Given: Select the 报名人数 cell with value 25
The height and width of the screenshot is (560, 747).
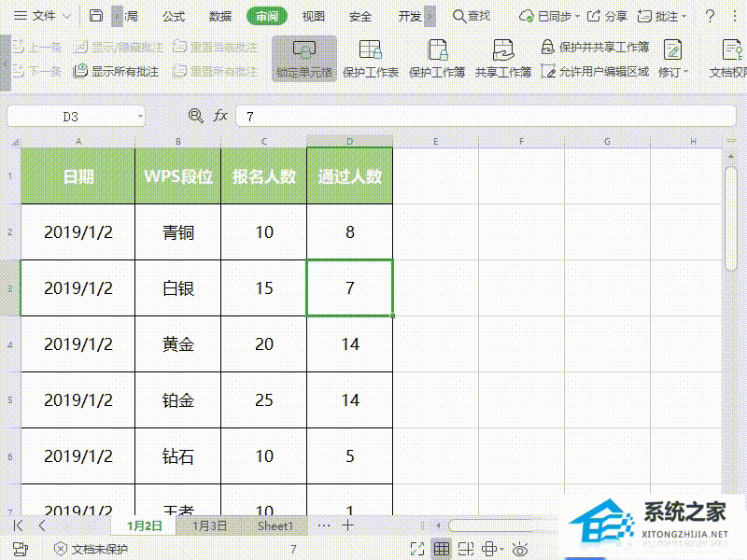Looking at the screenshot, I should pyautogui.click(x=264, y=400).
